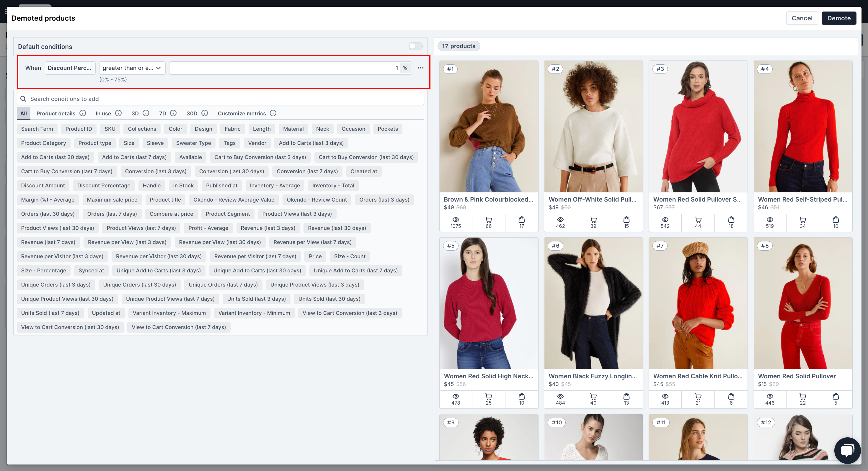Click the views eye icon on product #5
This screenshot has height=471, width=868.
(x=456, y=396)
